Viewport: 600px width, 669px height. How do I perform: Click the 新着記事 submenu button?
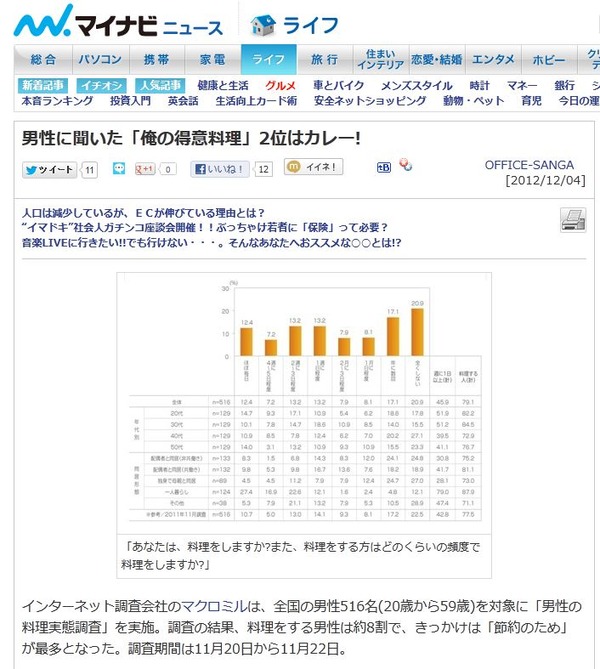click(43, 85)
